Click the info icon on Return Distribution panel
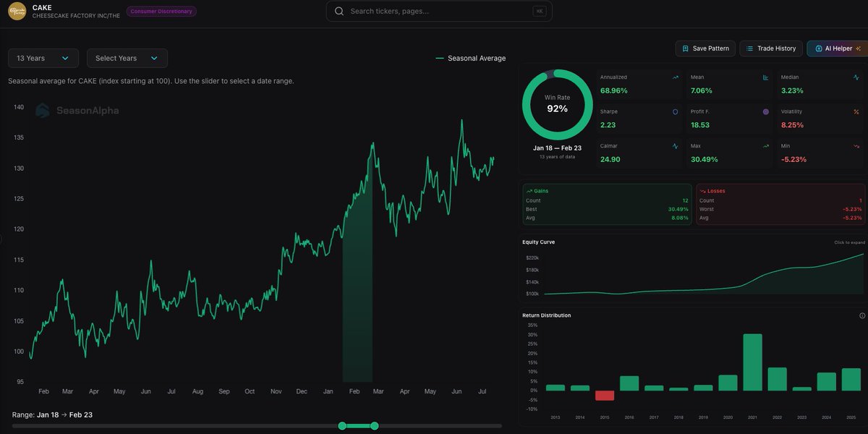 (x=861, y=315)
